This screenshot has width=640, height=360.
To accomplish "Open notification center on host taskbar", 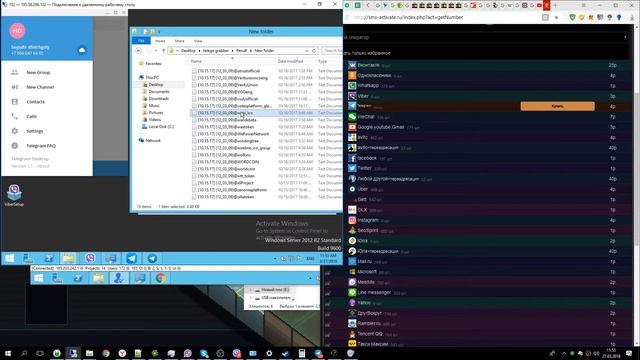I will 629,353.
